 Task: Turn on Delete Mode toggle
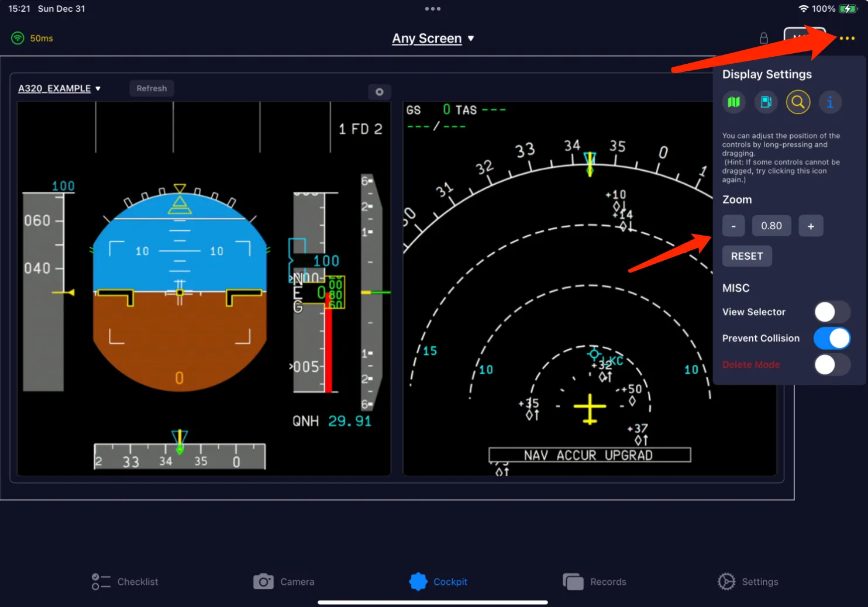coord(832,365)
